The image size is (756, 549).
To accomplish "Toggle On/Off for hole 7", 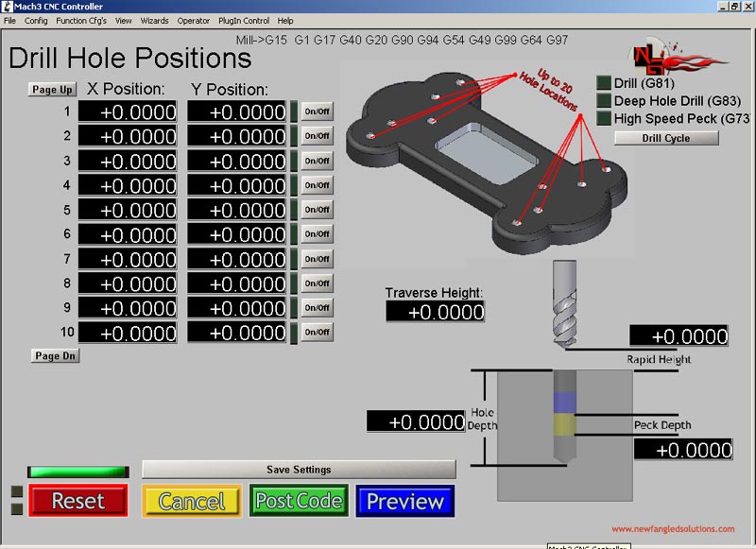I will 317,259.
